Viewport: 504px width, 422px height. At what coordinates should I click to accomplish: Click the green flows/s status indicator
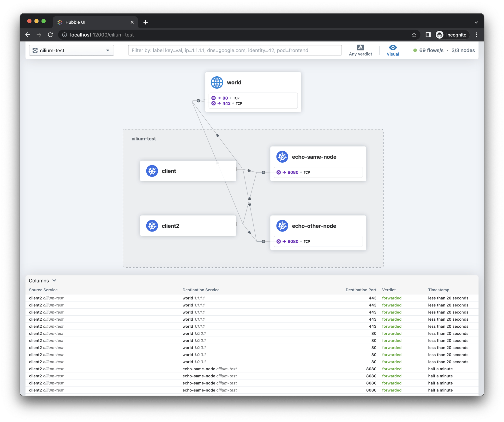point(415,50)
